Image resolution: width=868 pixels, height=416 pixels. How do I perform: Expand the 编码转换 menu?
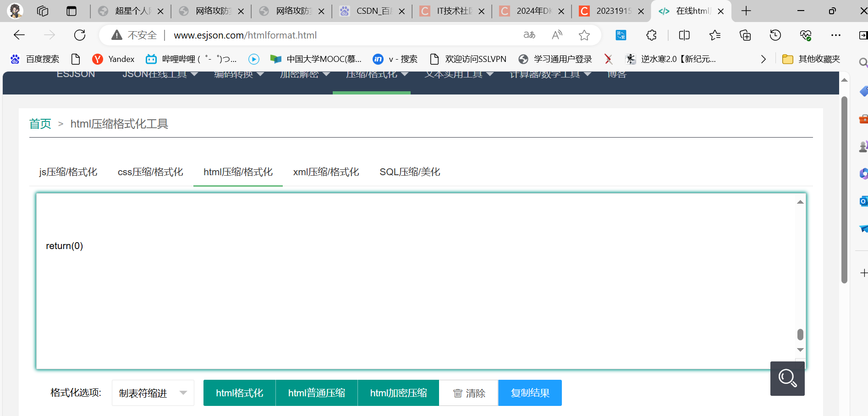239,75
